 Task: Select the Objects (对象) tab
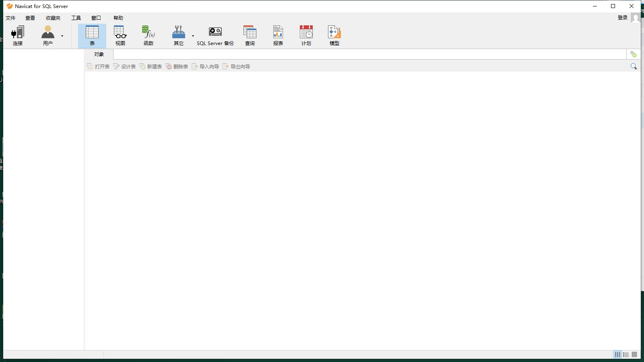tap(99, 54)
